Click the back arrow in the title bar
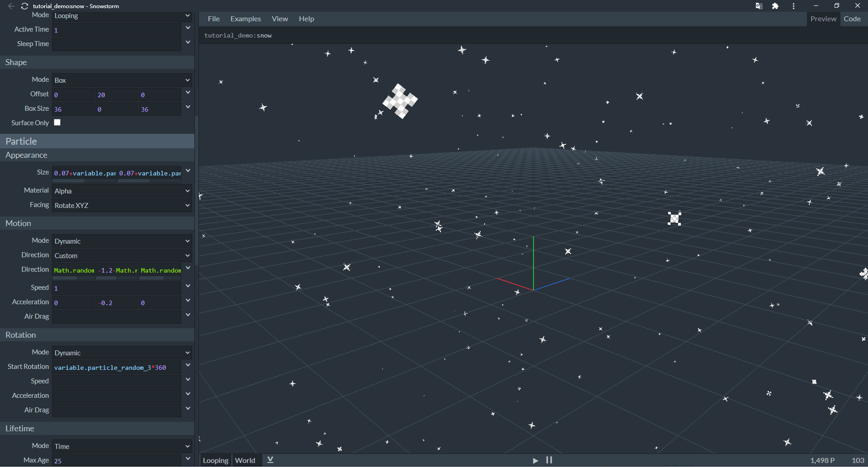 click(12, 6)
